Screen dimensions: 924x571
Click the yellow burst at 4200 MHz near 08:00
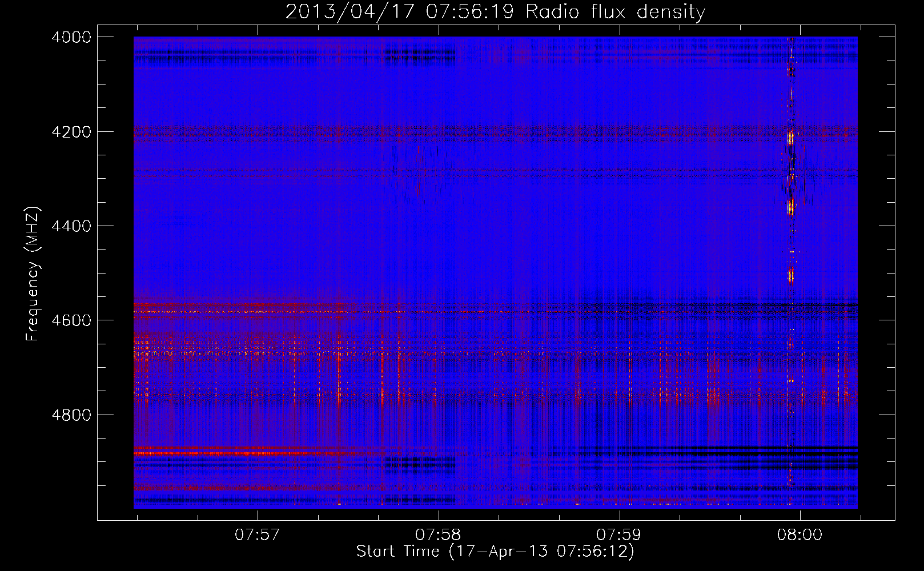(x=791, y=138)
